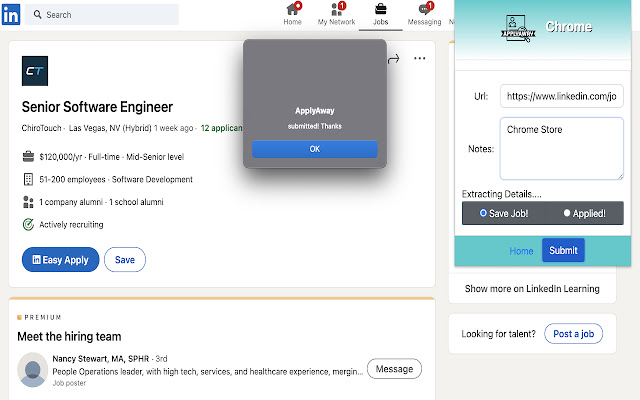This screenshot has height=400, width=640.
Task: Open the My Network nav tab
Action: (337, 14)
